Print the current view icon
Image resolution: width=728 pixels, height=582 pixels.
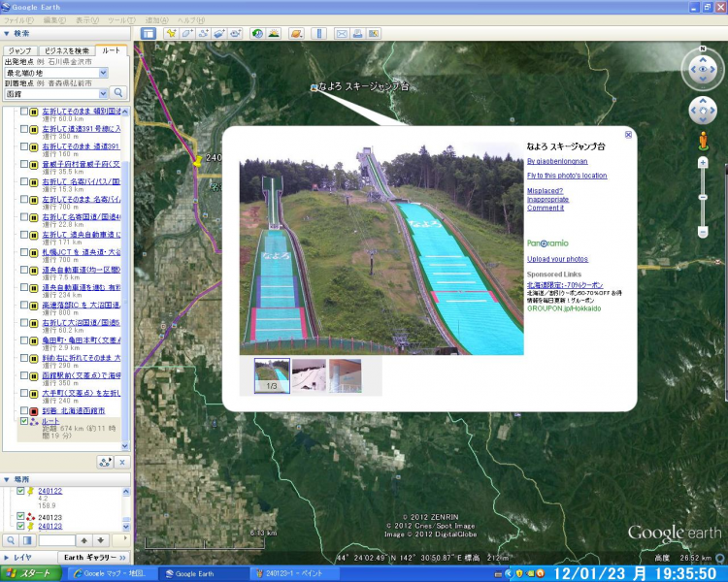(357, 33)
